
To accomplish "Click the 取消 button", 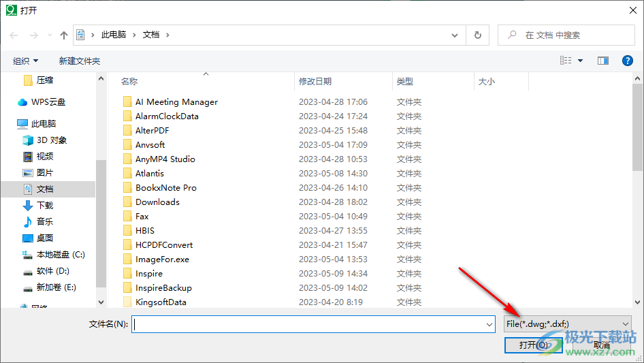I will pyautogui.click(x=601, y=345).
